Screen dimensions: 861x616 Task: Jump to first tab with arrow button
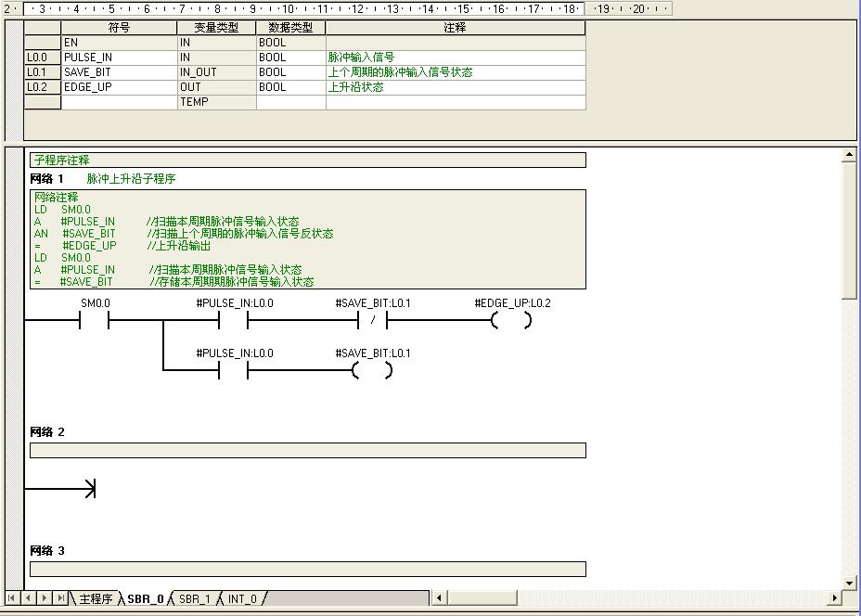click(11, 597)
